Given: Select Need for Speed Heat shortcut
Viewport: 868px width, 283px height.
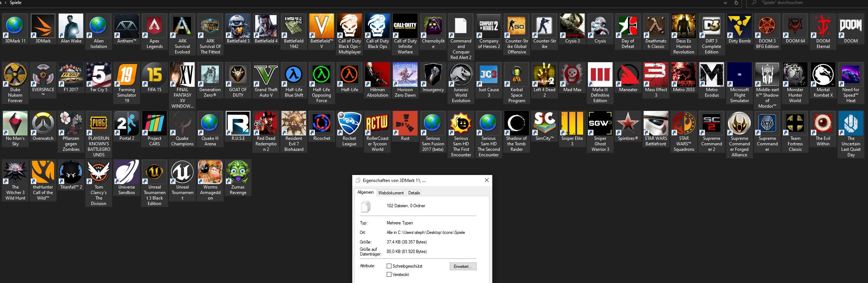Looking at the screenshot, I should point(851,83).
